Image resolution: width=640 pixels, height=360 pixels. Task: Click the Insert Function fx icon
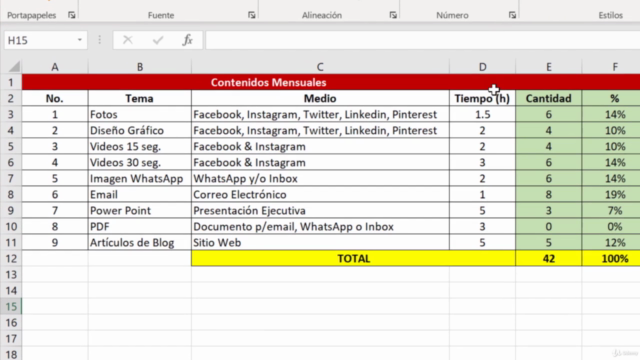187,40
